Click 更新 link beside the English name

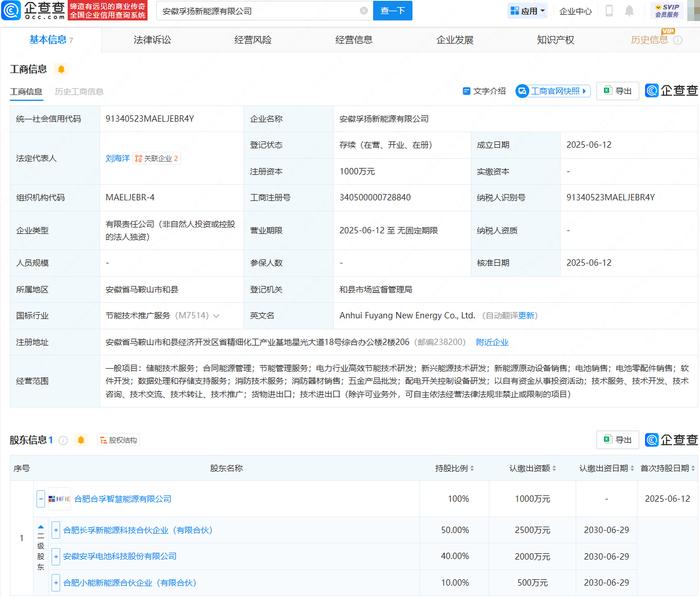pyautogui.click(x=527, y=316)
